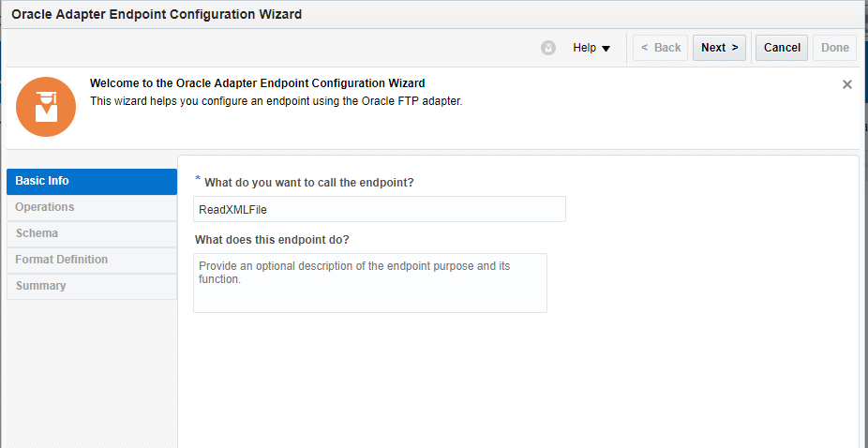
Task: Switch to the Operations step
Action: click(92, 207)
